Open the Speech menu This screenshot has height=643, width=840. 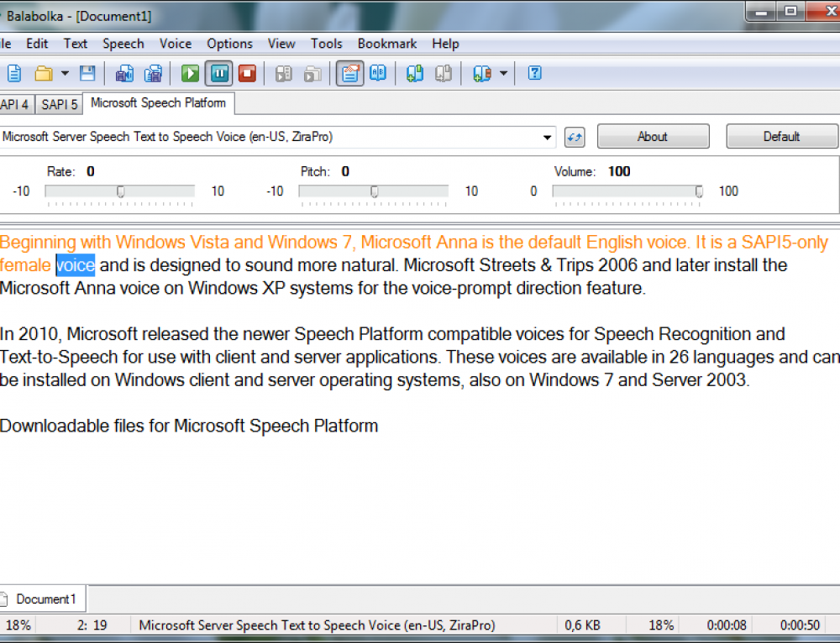point(123,44)
